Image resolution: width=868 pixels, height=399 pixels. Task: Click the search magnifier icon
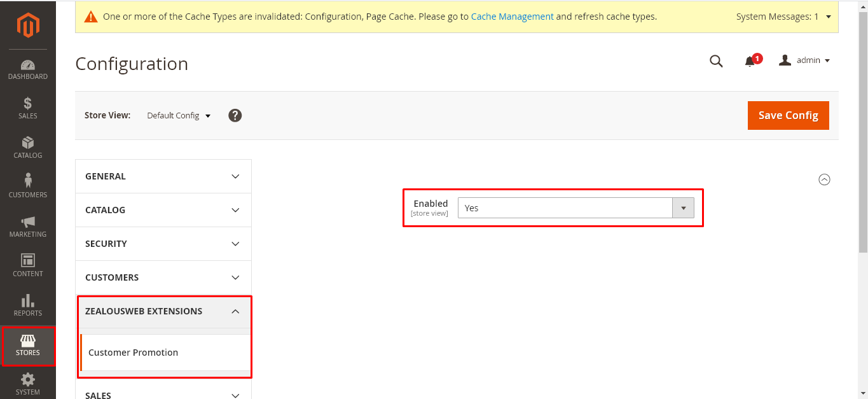[x=716, y=61]
